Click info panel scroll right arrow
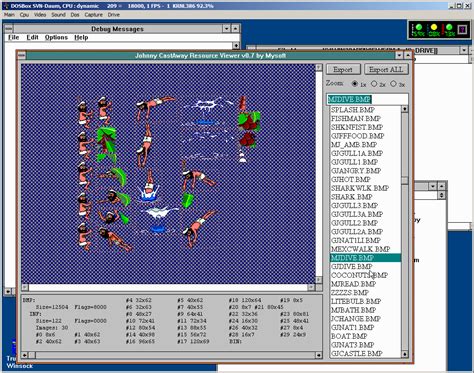 tap(318, 355)
